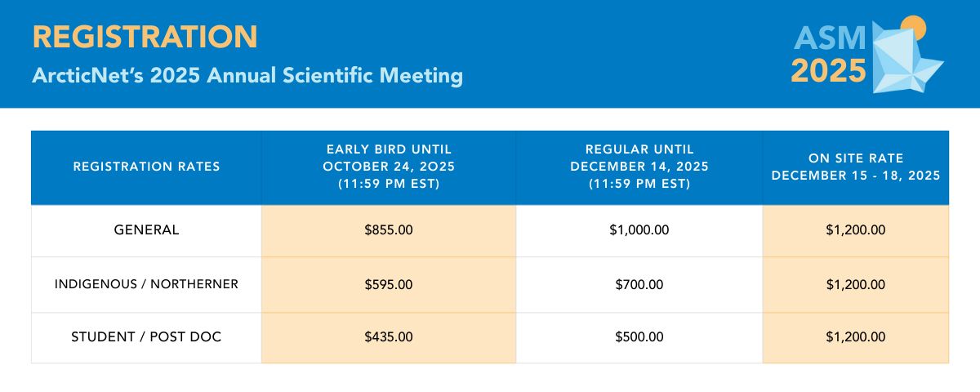This screenshot has height=392, width=980.
Task: Click the ASM 2025 logo text
Action: click(x=828, y=56)
